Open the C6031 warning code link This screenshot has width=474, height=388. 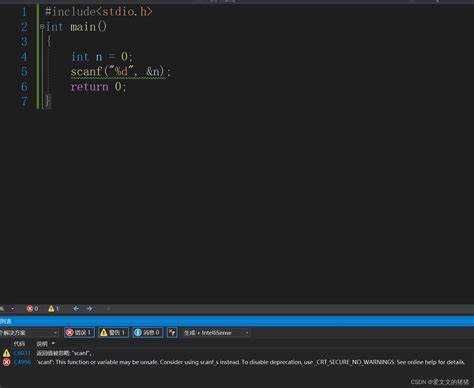(22, 353)
